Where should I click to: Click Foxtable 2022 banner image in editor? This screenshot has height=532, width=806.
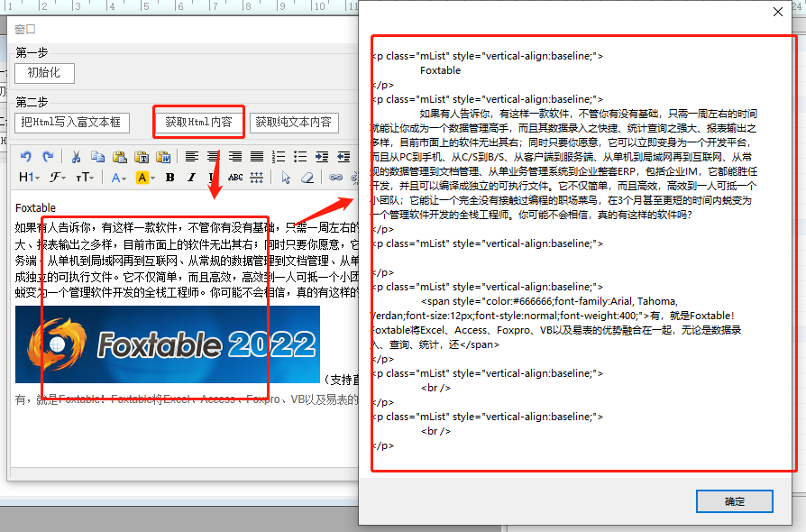(x=168, y=344)
